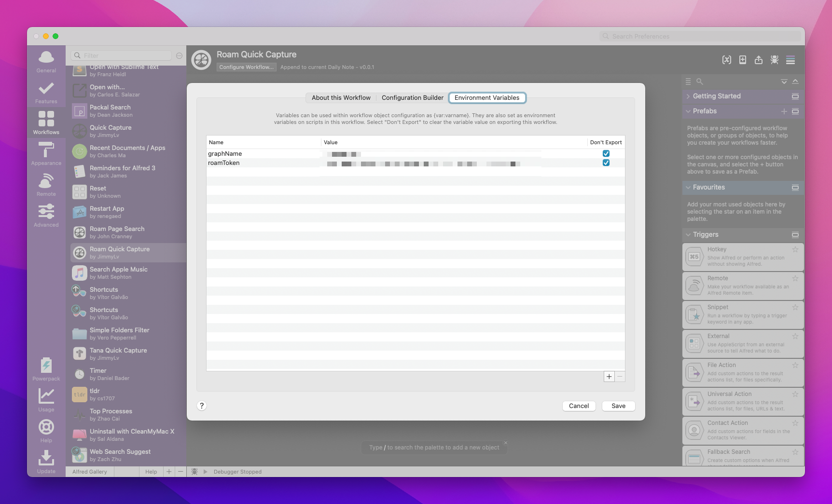Click the import workflow icon with plus sign
832x504 pixels.
[743, 60]
